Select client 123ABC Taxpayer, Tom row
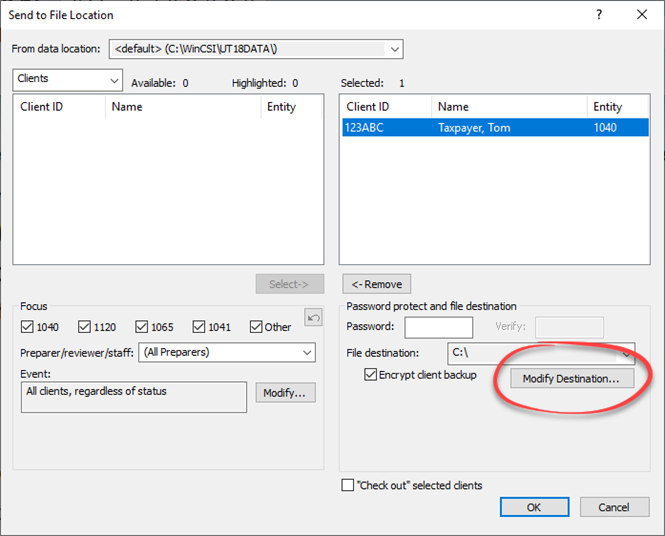This screenshot has width=665, height=536. click(494, 127)
